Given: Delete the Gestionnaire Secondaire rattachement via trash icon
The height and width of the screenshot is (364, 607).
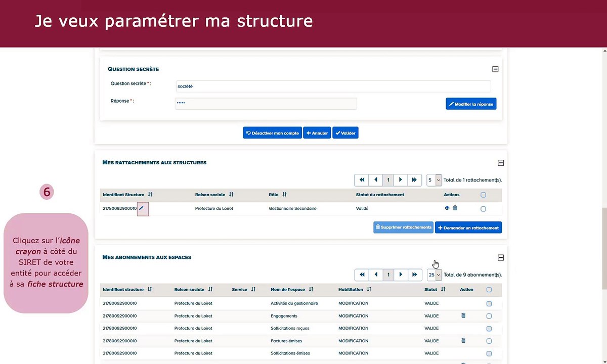Looking at the screenshot, I should pos(455,208).
